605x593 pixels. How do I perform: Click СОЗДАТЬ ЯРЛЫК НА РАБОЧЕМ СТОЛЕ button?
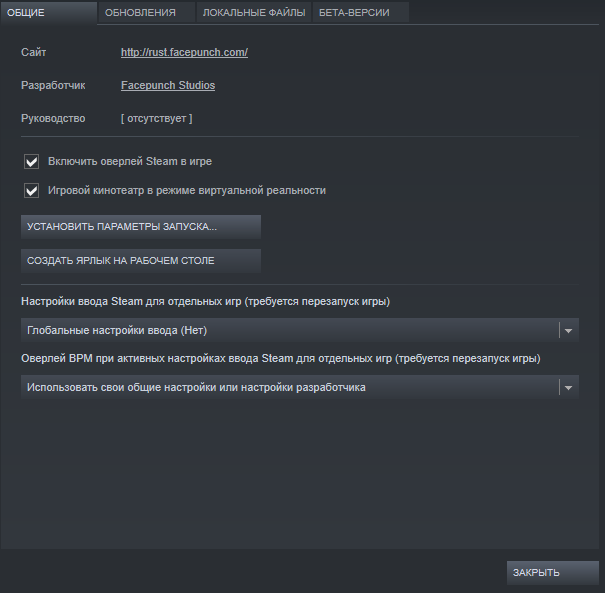(x=141, y=261)
